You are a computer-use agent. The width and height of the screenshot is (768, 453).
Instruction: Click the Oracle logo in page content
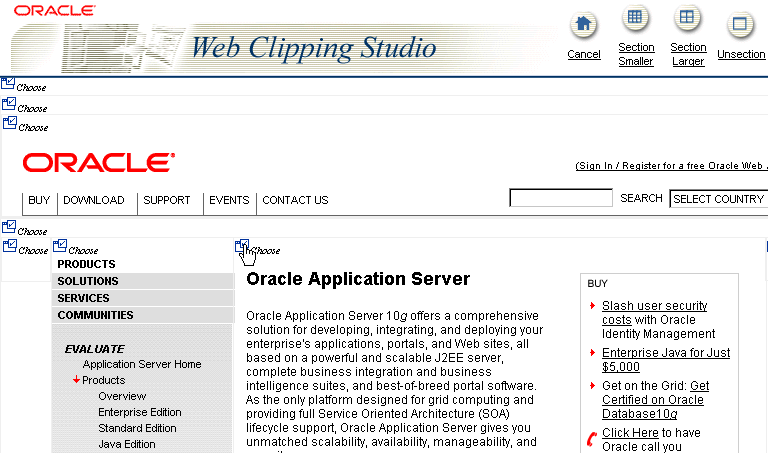(x=99, y=163)
